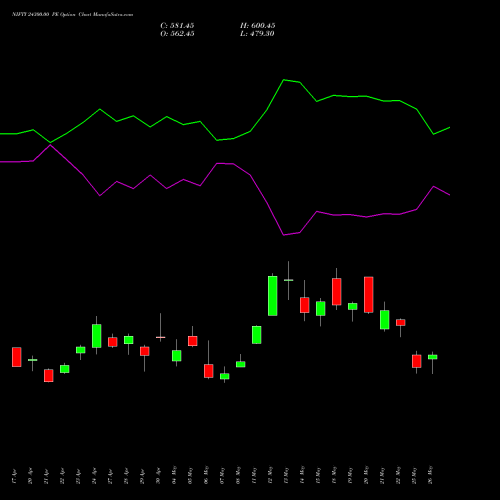
Task: Click the green indicator line peak near 12 May
Action: (x=284, y=80)
